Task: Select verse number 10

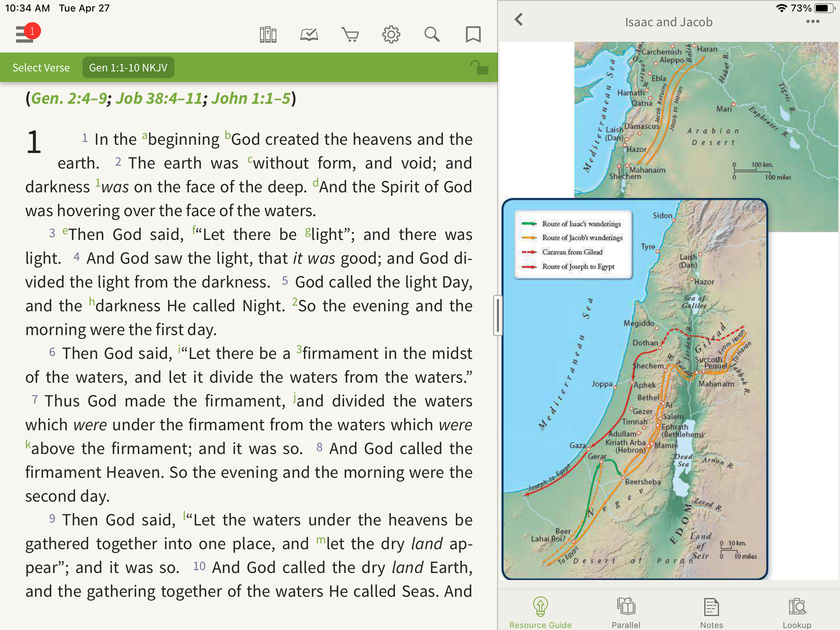Action: pos(199,566)
